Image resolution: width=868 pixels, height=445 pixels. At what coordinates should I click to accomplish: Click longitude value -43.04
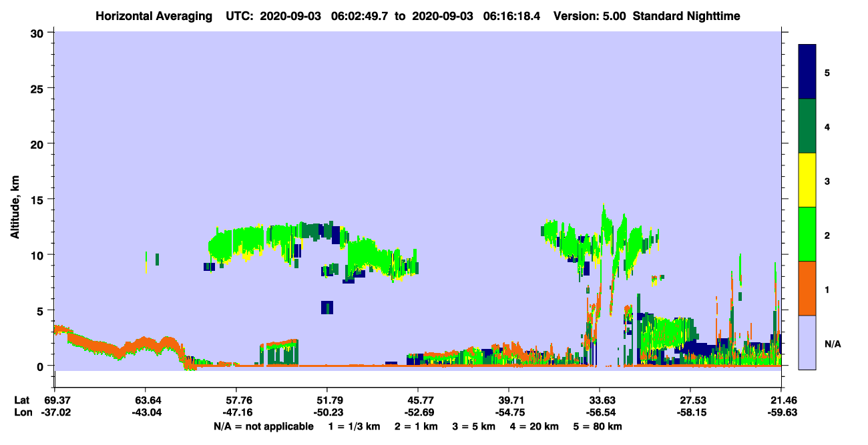145,412
